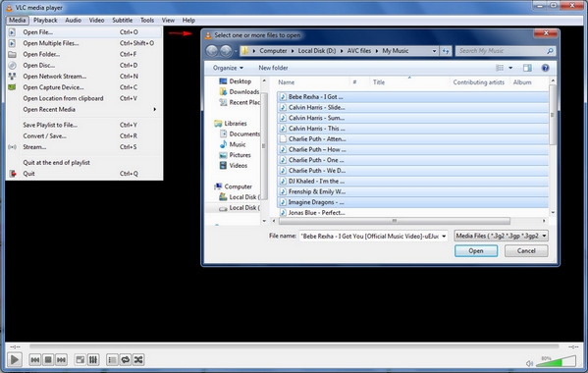Open the Help menu

coord(188,21)
